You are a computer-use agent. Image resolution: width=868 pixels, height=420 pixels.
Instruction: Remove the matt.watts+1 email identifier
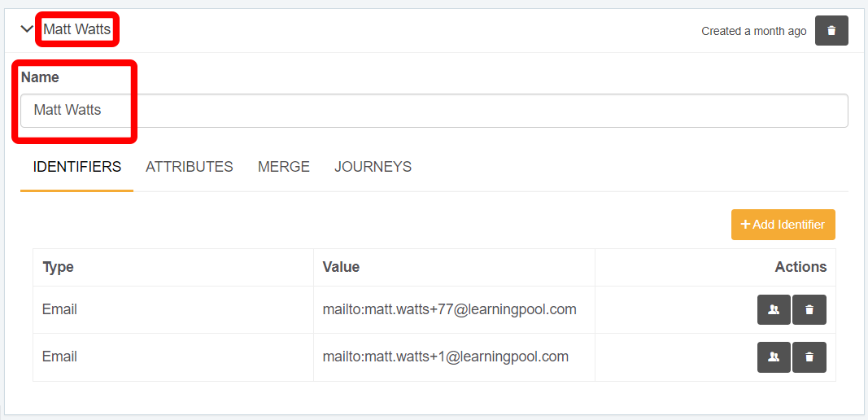point(809,357)
